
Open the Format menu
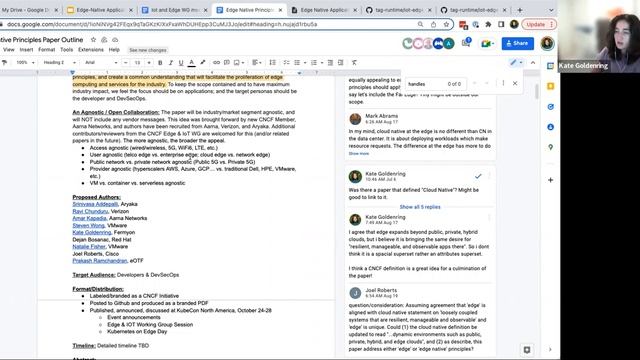[47, 50]
